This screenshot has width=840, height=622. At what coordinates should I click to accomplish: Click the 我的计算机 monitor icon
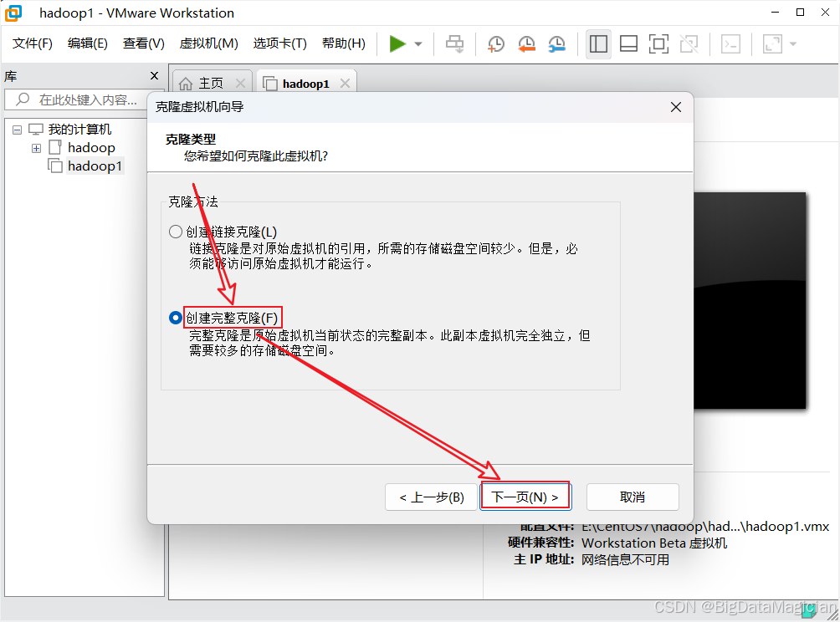pos(36,129)
